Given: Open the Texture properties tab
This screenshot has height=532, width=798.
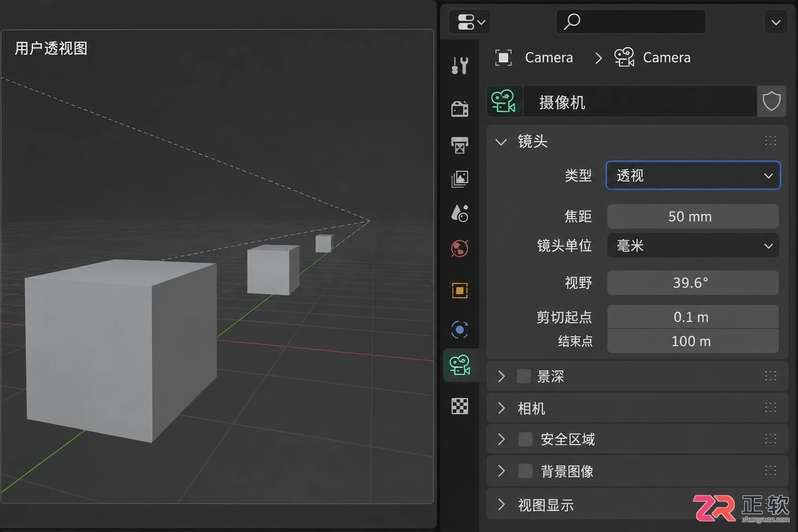Looking at the screenshot, I should tap(459, 406).
